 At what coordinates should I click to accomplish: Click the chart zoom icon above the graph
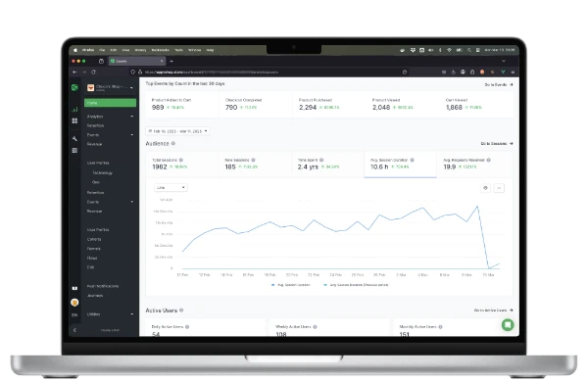tap(486, 188)
